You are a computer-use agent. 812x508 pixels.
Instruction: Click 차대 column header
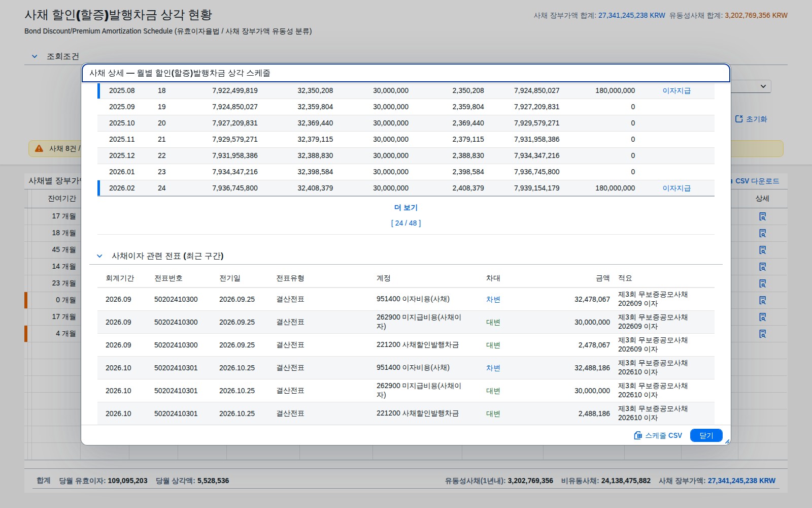[x=493, y=278]
